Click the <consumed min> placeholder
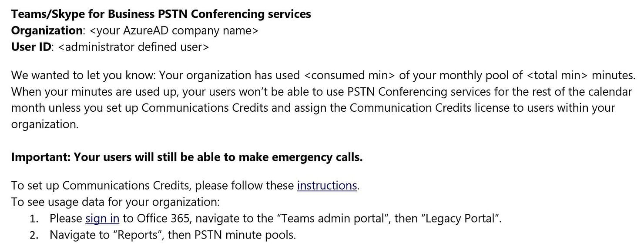The image size is (644, 246). 349,76
